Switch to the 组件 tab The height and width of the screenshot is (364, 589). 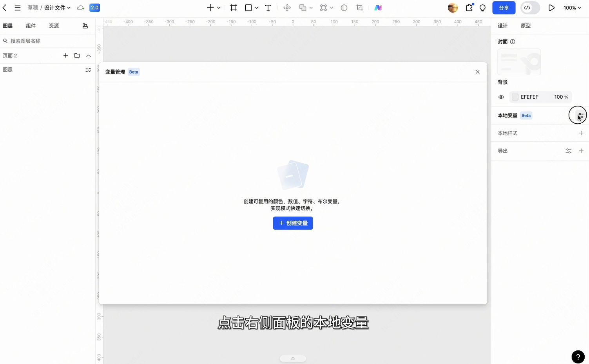[x=31, y=26]
